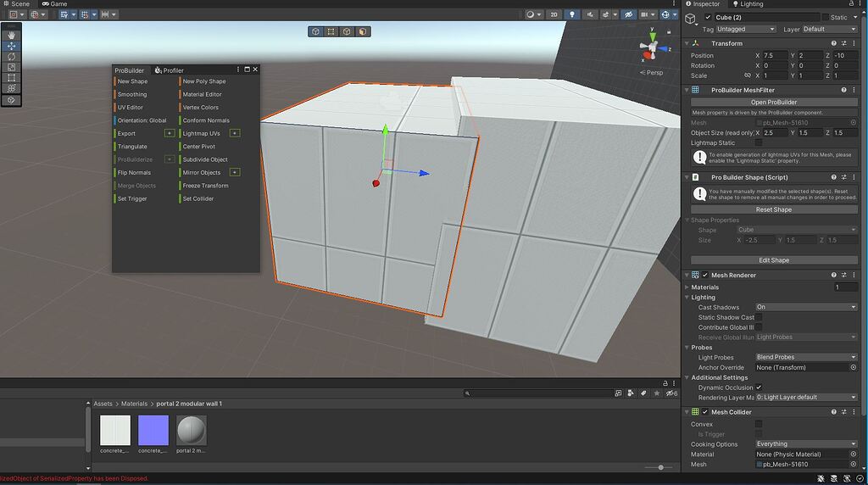Toggle the Static checkbox
The height and width of the screenshot is (485, 868).
pos(825,17)
